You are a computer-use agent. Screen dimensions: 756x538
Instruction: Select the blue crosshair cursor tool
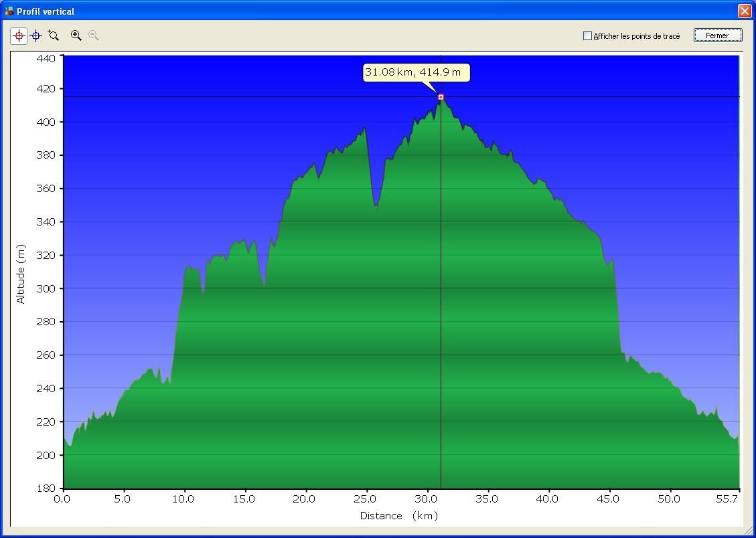coord(36,35)
